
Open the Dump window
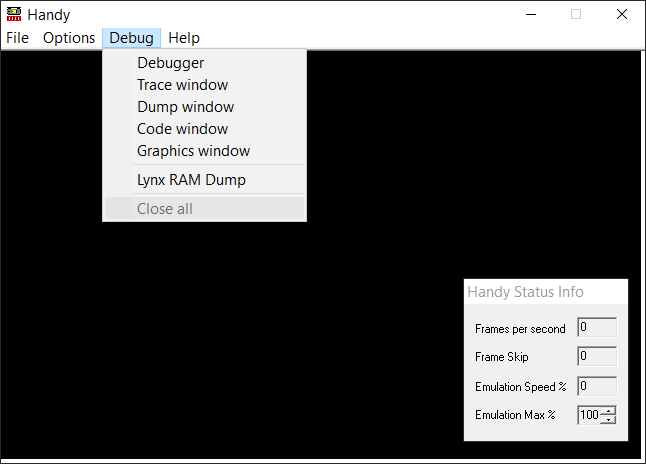(204, 107)
